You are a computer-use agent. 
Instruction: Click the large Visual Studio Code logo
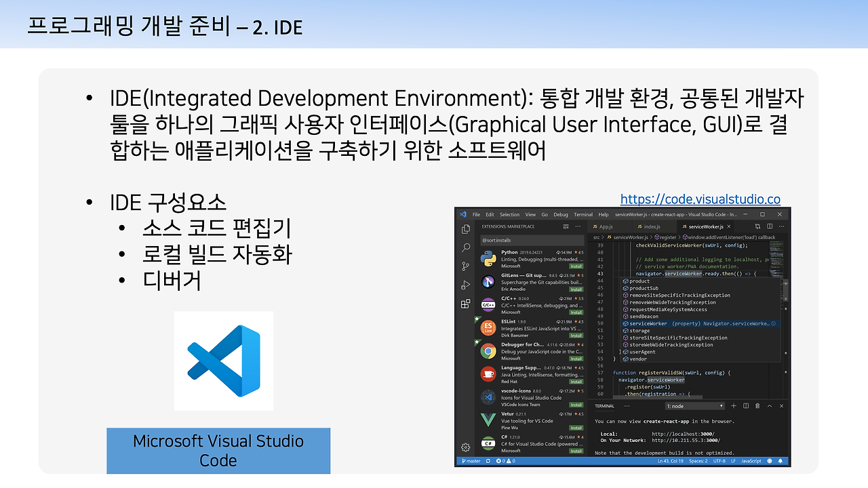point(224,361)
